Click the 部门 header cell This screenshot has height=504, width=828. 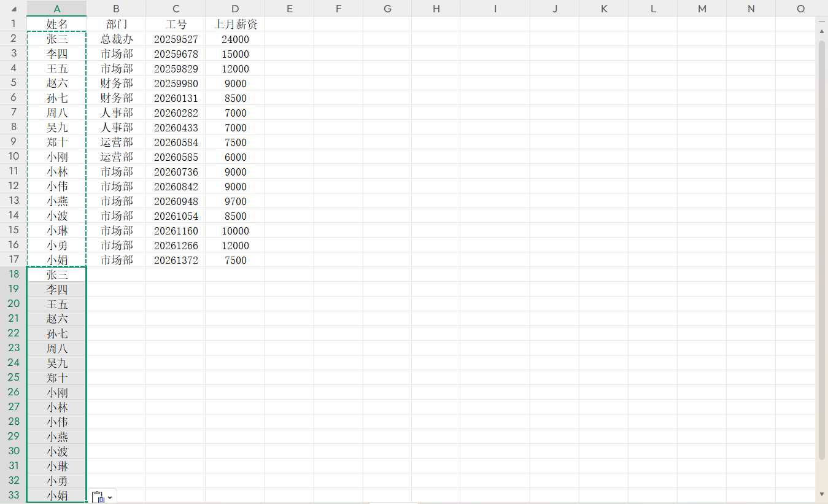116,24
